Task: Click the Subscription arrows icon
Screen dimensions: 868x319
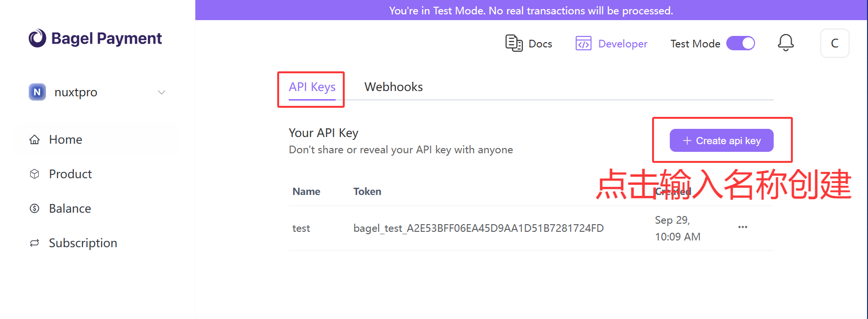Action: [x=34, y=243]
